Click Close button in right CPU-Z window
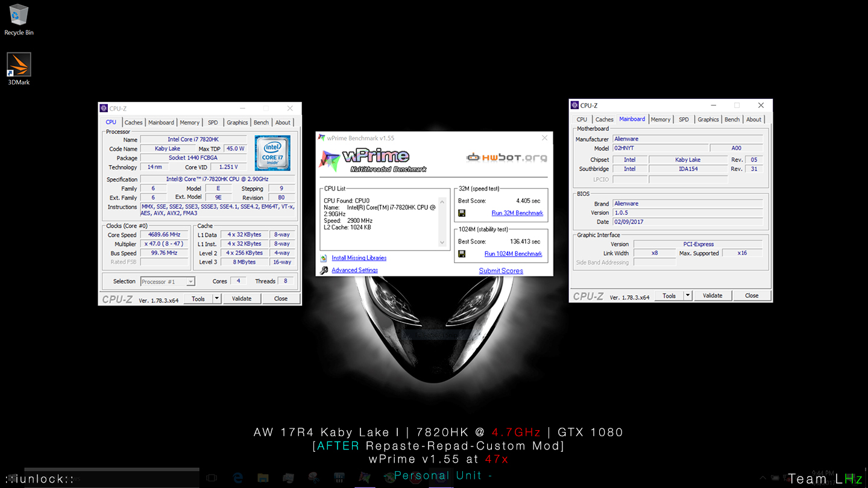Screen dimensions: 868x488 (752, 296)
